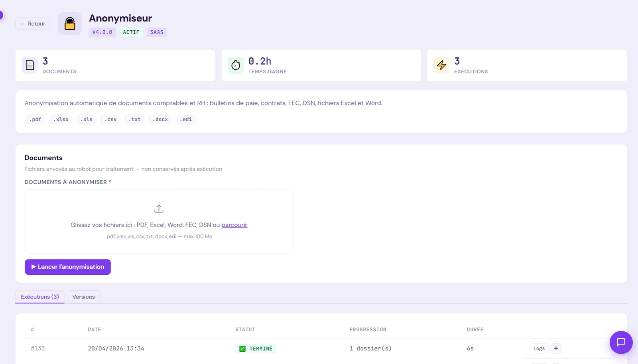Click the SAAS badge
The width and height of the screenshot is (638, 364).
click(157, 32)
